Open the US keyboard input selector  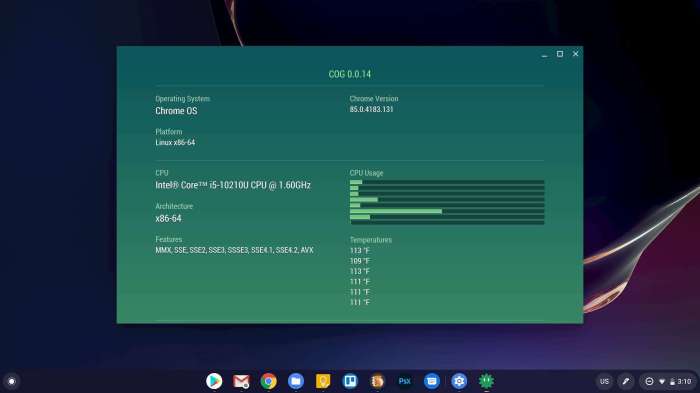point(604,381)
